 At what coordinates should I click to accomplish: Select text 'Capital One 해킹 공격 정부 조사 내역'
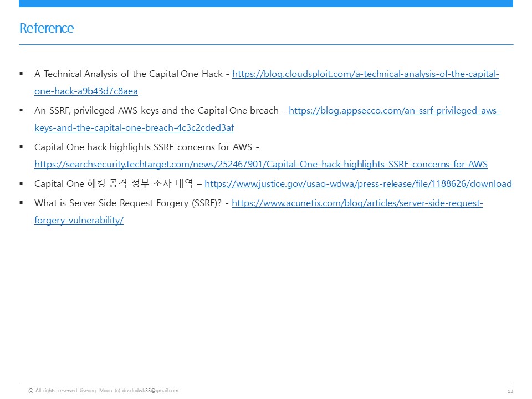tap(114, 183)
